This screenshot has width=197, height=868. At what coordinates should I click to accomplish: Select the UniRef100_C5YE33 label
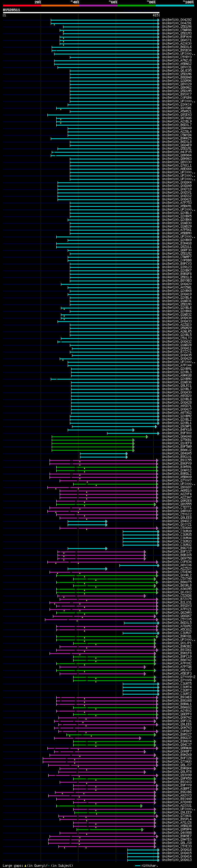point(177,846)
